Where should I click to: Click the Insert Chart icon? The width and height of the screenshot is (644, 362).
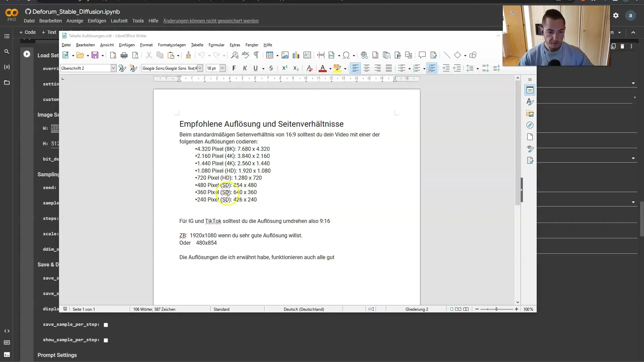[x=296, y=55]
